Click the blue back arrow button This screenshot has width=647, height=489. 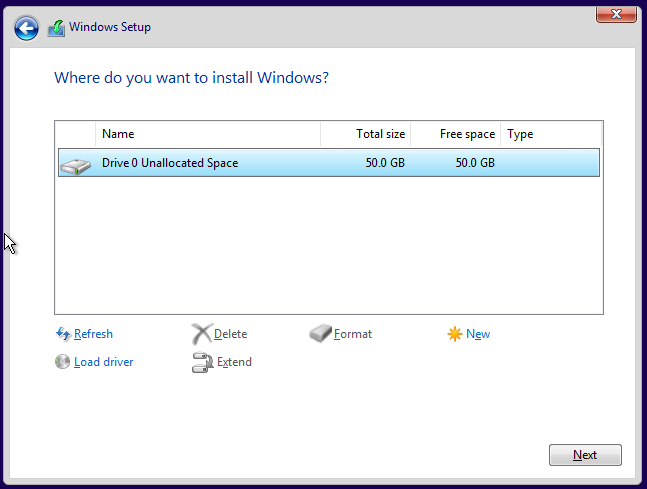coord(26,28)
